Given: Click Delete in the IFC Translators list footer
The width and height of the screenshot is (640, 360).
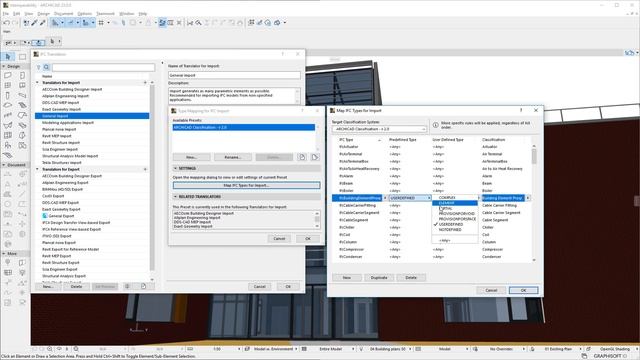Looking at the screenshot, I should [x=76, y=287].
